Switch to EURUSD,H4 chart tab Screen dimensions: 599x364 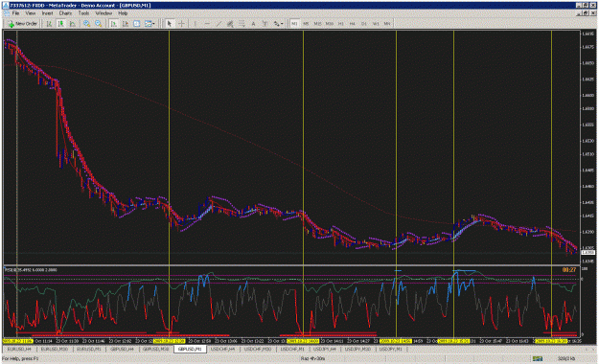[x=20, y=349]
